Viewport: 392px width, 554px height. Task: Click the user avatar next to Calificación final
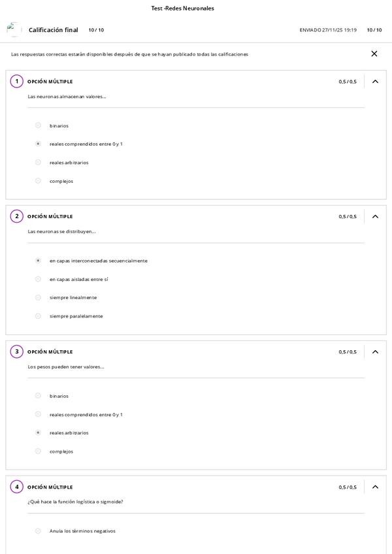click(x=14, y=29)
